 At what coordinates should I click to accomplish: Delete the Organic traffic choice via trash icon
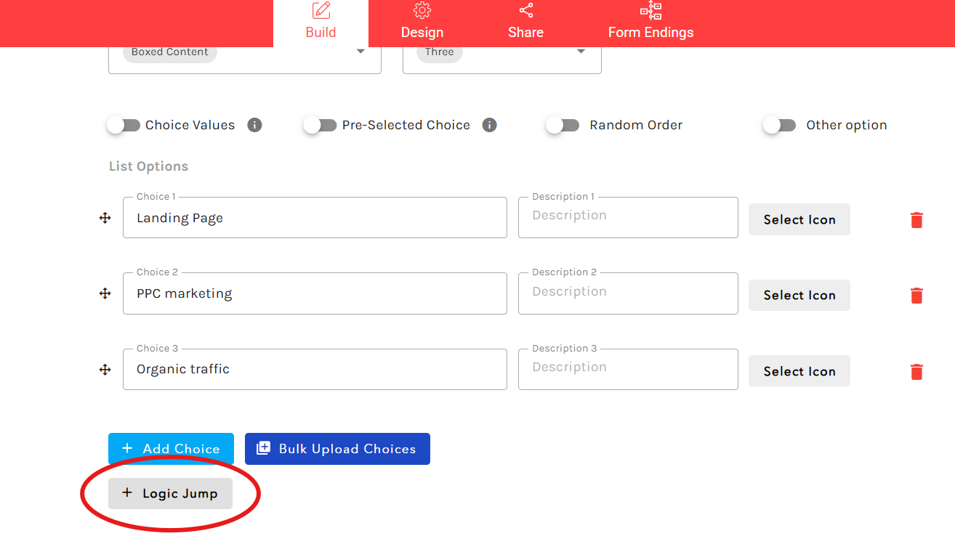click(916, 371)
